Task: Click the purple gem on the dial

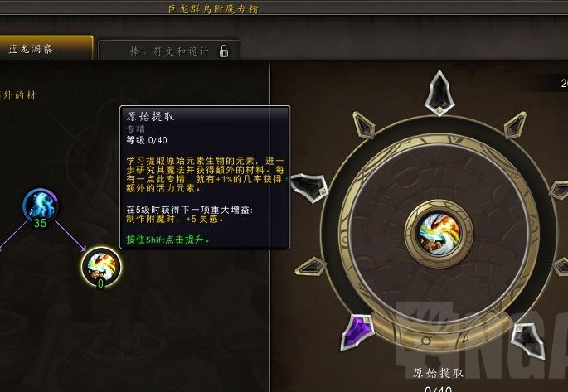Action: click(357, 332)
